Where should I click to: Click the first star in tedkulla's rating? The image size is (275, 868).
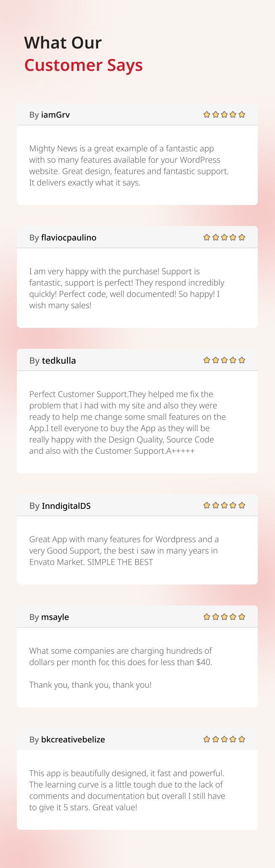pyautogui.click(x=207, y=360)
